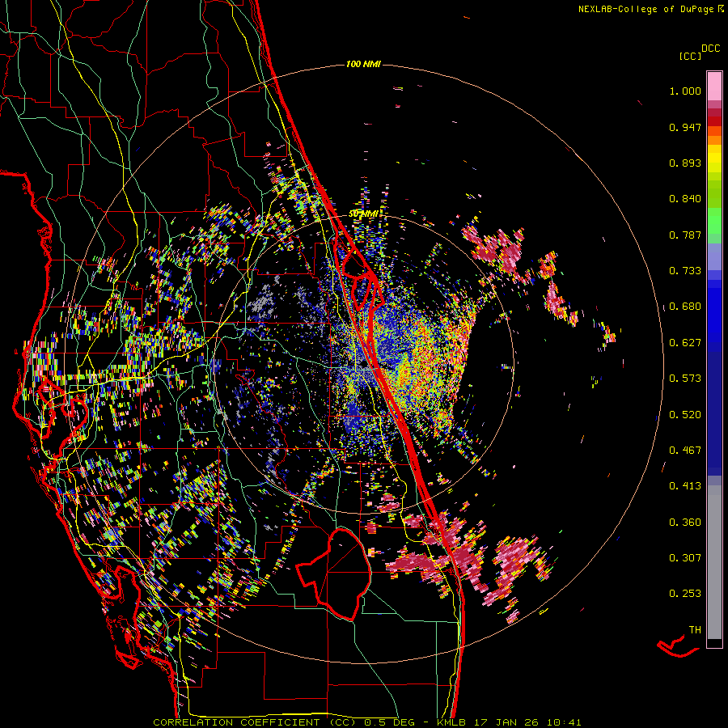Select the 0.360 scale label

[x=685, y=523]
